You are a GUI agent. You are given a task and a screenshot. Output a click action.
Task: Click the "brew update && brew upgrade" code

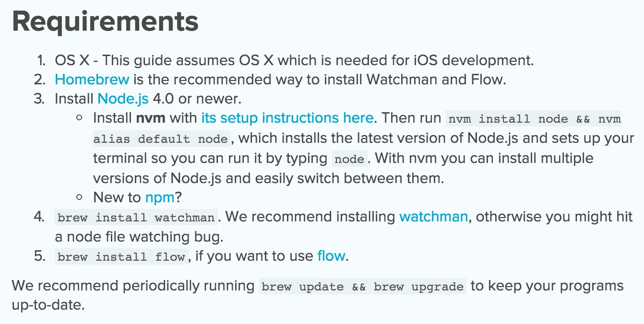pyautogui.click(x=362, y=287)
